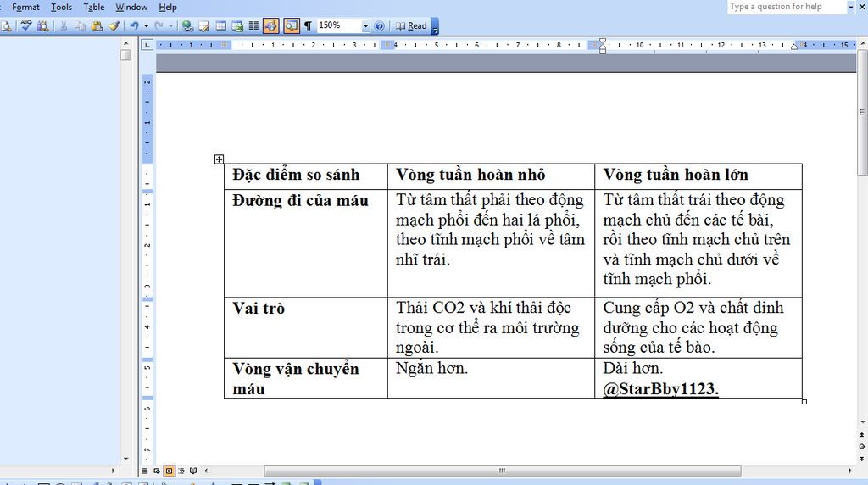Open the Tools menu

(61, 7)
